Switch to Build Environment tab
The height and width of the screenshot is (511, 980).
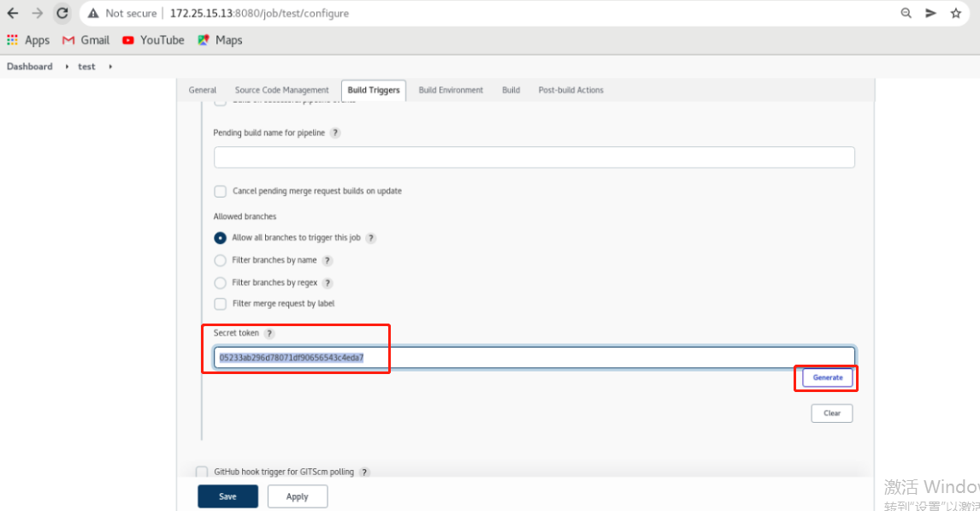(x=451, y=90)
